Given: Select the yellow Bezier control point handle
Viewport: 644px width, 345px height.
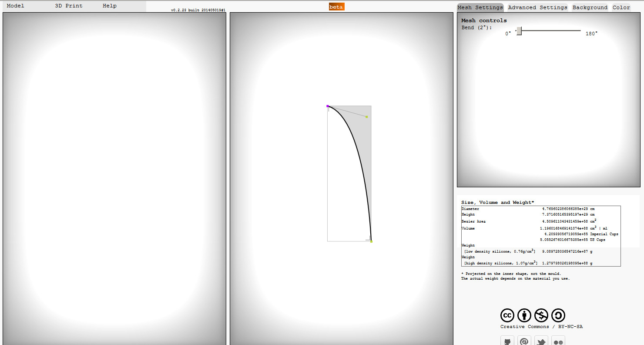Looking at the screenshot, I should 367,117.
